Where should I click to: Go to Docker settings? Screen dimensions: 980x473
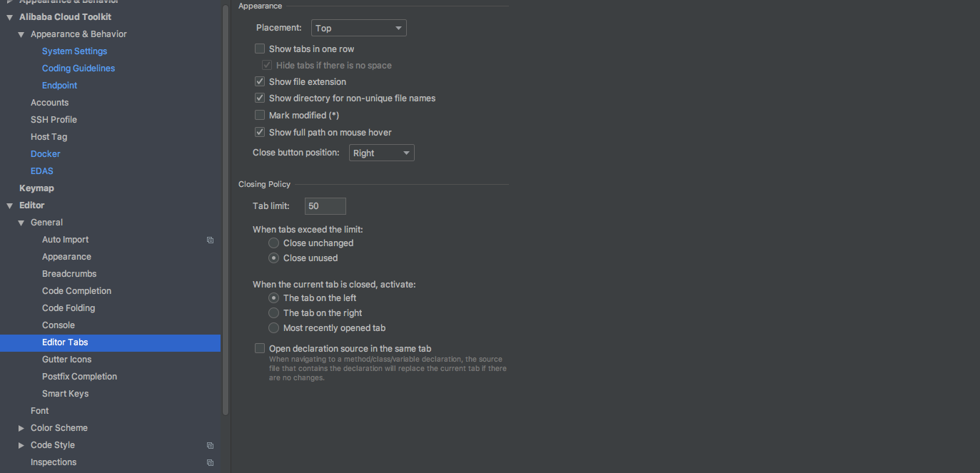45,154
